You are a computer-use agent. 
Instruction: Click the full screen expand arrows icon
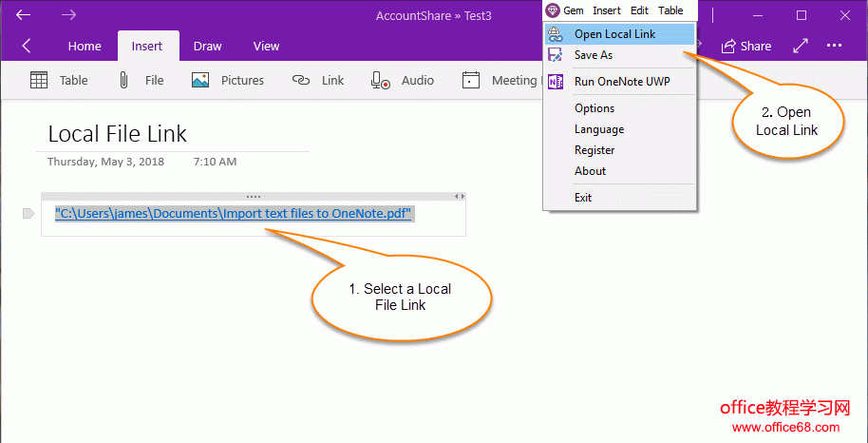point(801,46)
